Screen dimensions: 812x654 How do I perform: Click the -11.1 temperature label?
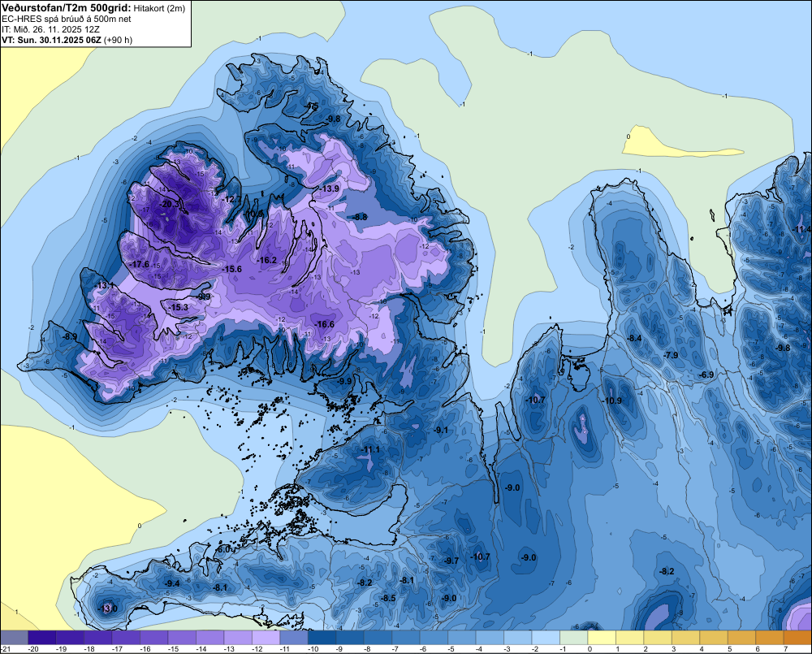[370, 449]
